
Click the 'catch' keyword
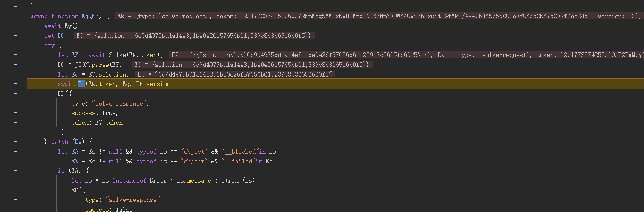[60, 142]
